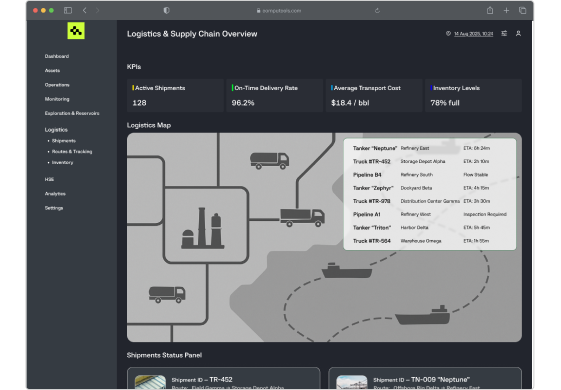Go back with the browser back arrow

click(85, 10)
